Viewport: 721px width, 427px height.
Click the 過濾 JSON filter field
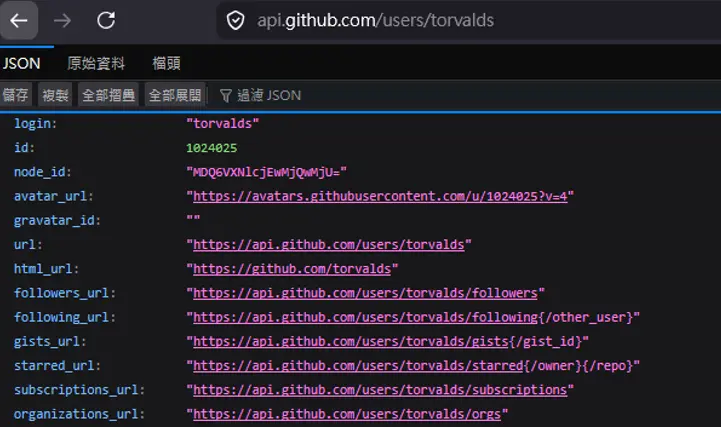coord(269,95)
